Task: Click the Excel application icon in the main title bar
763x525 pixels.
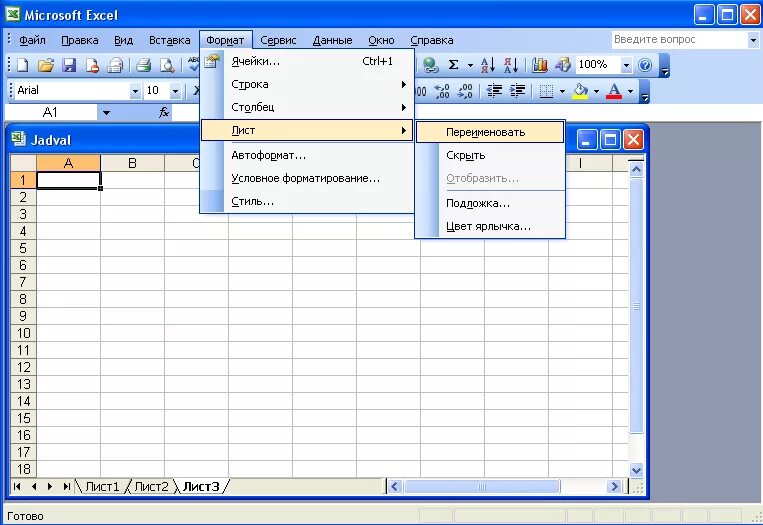Action: pos(13,15)
